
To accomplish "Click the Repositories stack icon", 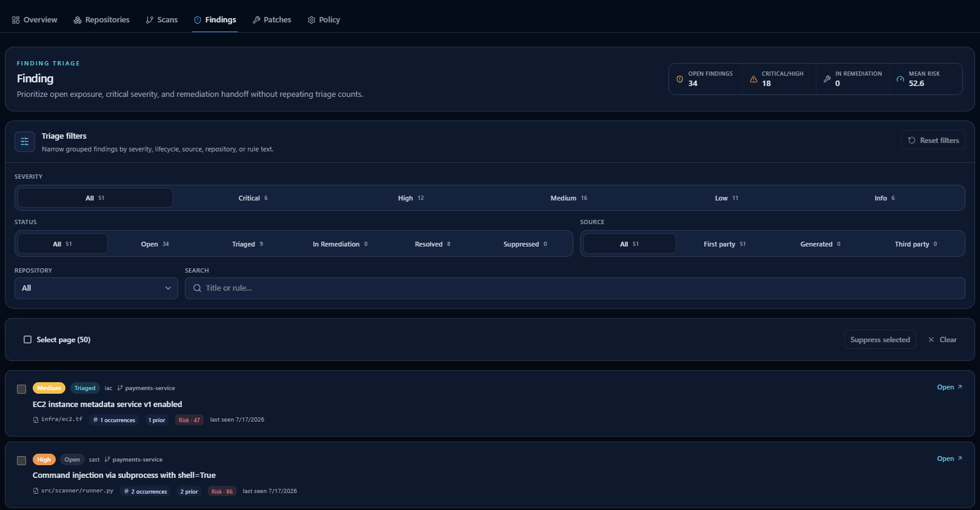I will [x=78, y=20].
